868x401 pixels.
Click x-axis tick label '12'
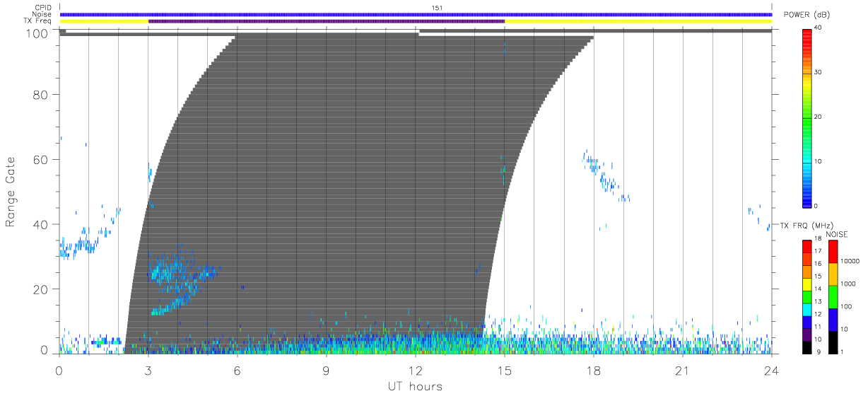coord(415,370)
